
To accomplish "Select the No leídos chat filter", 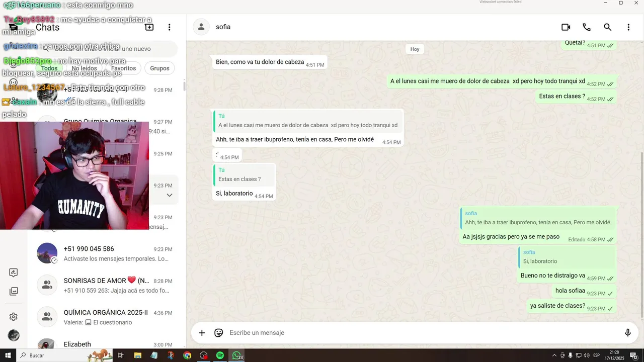I will click(x=84, y=68).
